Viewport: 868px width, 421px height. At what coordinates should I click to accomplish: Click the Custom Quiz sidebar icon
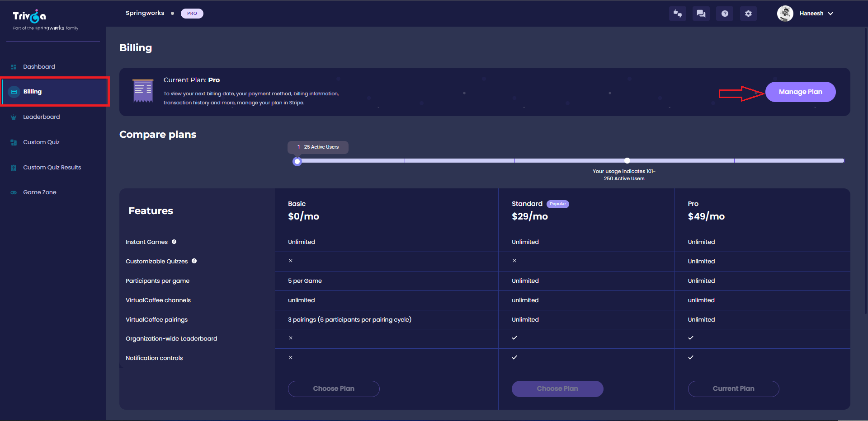[14, 142]
